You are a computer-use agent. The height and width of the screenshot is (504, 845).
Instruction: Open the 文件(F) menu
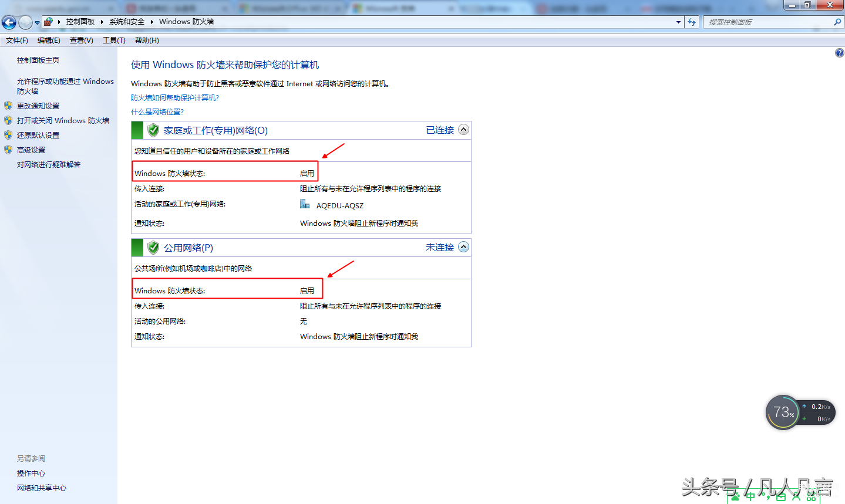(17, 40)
